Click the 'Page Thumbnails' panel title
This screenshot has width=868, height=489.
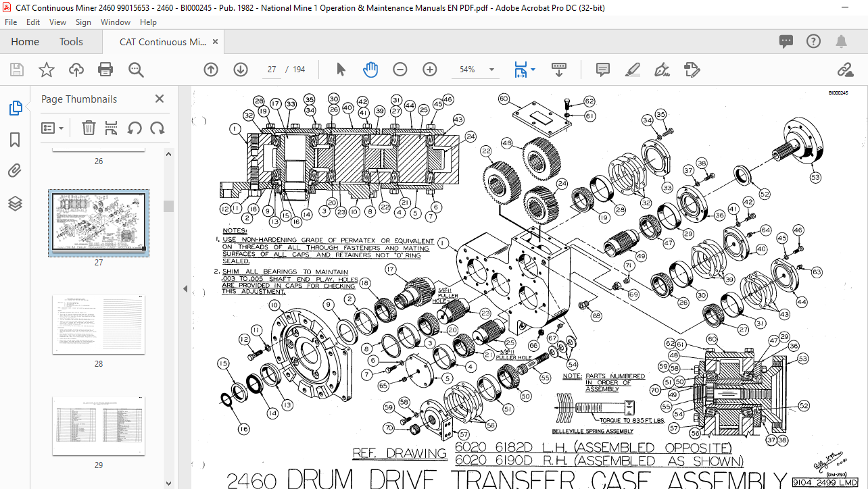tap(79, 99)
